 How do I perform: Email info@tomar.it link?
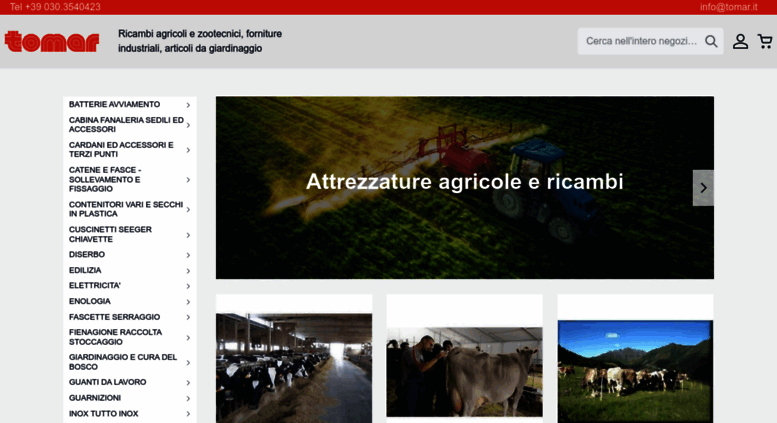point(728,7)
